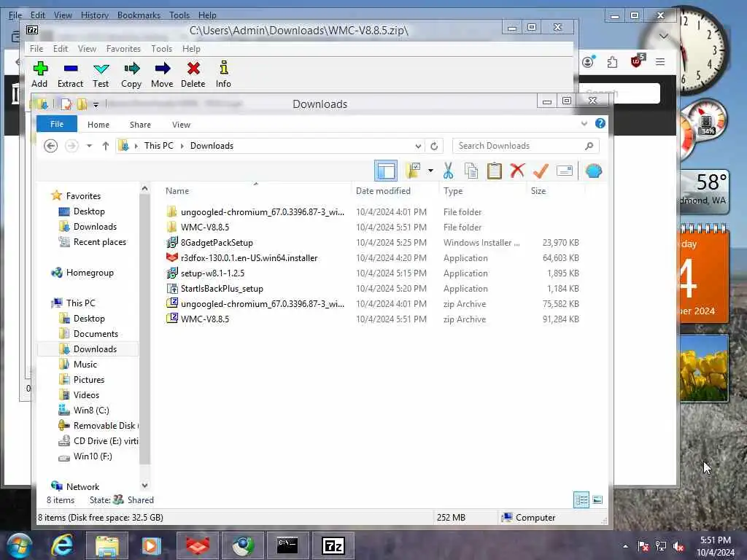
Task: Refresh the Downloads folder view
Action: pyautogui.click(x=434, y=146)
